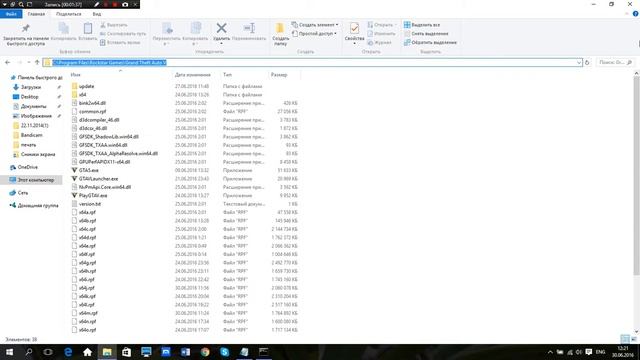
Task: Sort by Size (Размер) column header
Action: 279,75
